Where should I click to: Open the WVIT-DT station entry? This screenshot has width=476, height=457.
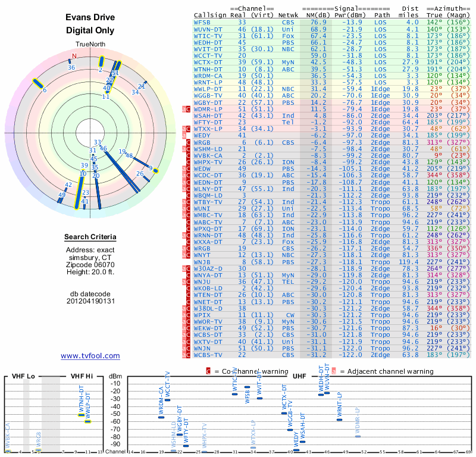pyautogui.click(x=208, y=49)
